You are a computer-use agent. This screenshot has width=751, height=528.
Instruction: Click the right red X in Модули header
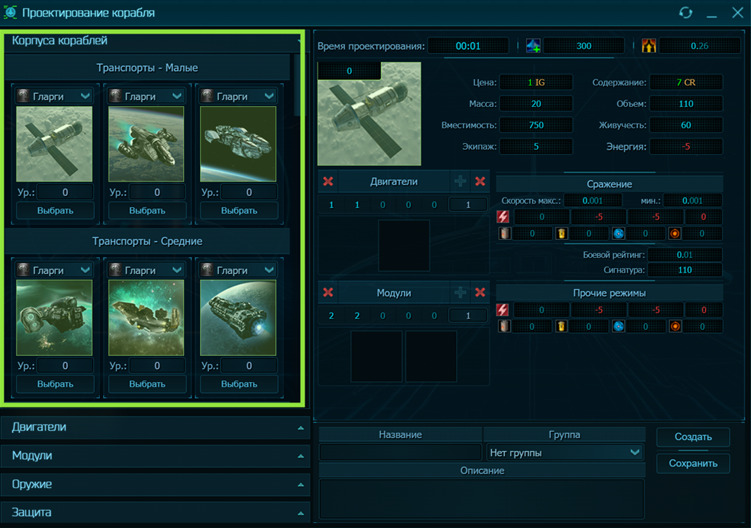tap(480, 292)
